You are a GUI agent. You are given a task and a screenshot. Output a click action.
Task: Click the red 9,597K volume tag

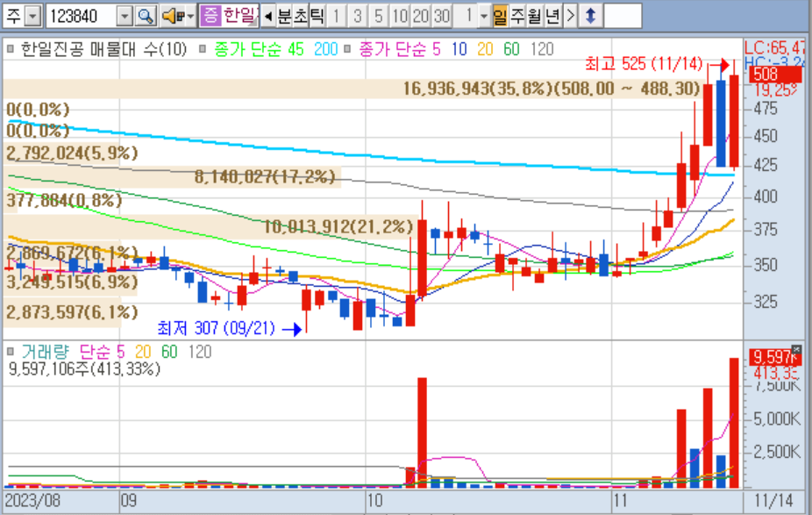(x=775, y=357)
